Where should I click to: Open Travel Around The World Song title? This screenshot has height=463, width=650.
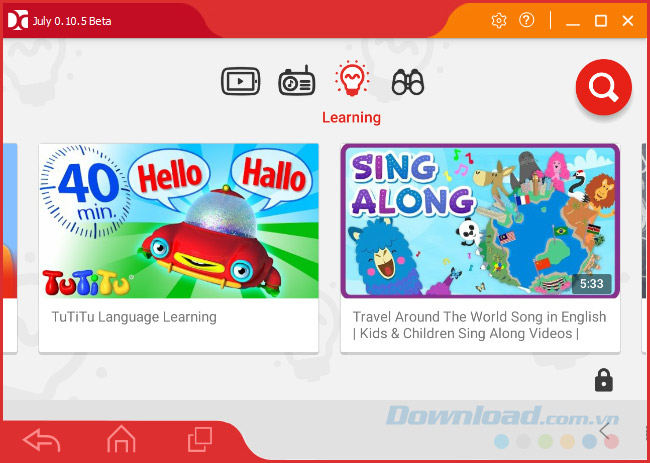(x=479, y=325)
